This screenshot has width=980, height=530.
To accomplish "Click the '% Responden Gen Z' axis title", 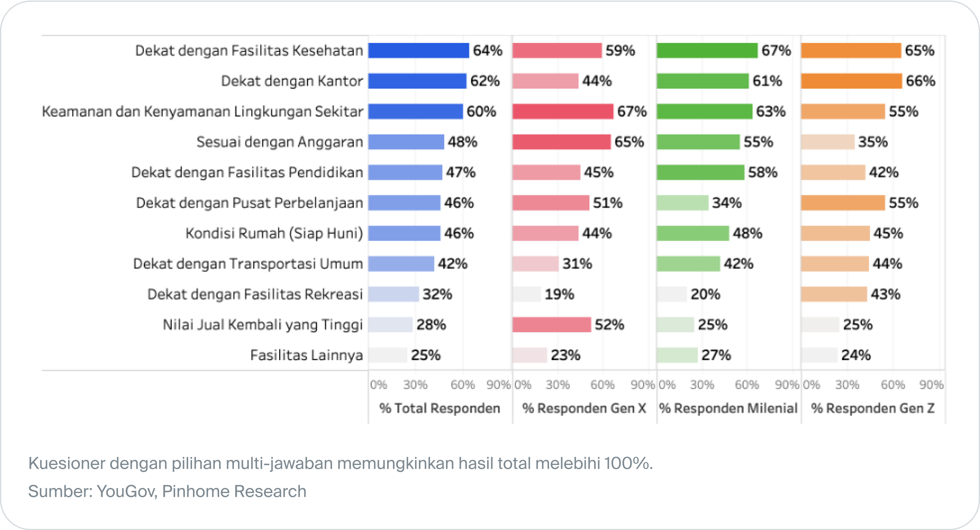I will pyautogui.click(x=873, y=408).
